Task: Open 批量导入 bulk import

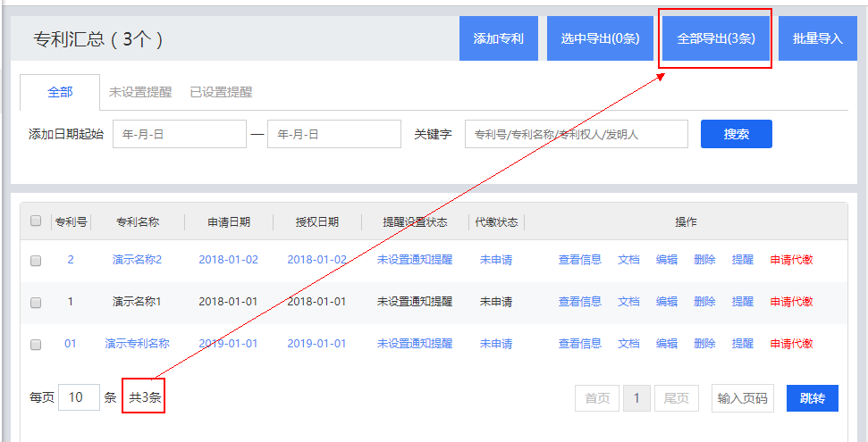Action: (x=818, y=38)
